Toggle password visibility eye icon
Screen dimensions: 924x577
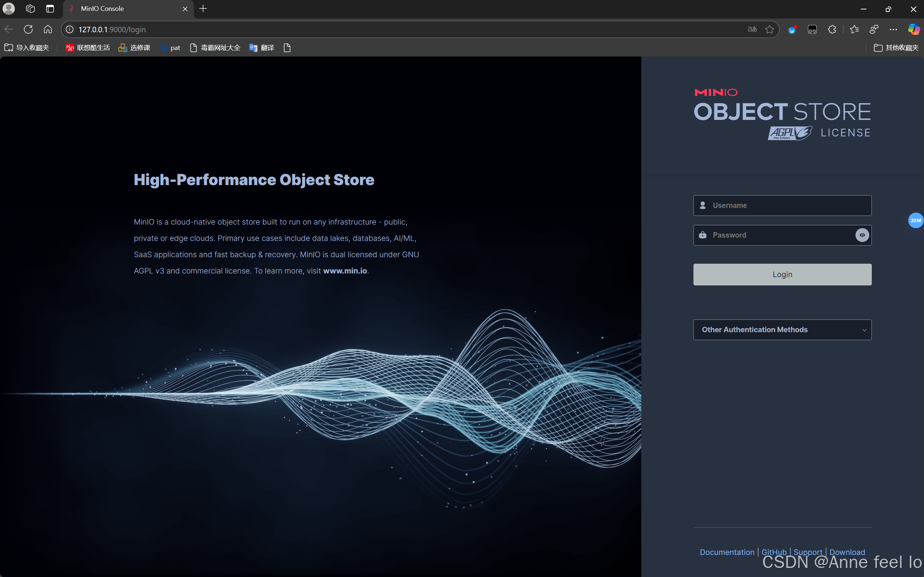pyautogui.click(x=862, y=235)
